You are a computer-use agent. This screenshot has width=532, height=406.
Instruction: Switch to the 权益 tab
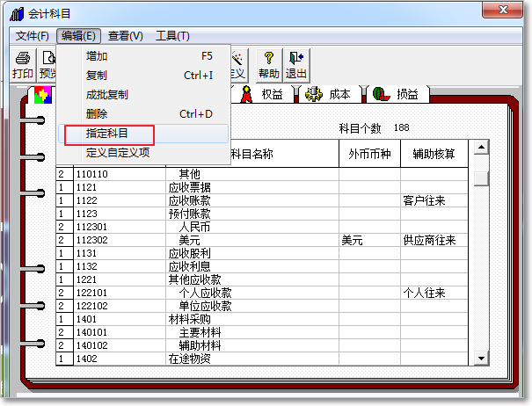pyautogui.click(x=262, y=94)
